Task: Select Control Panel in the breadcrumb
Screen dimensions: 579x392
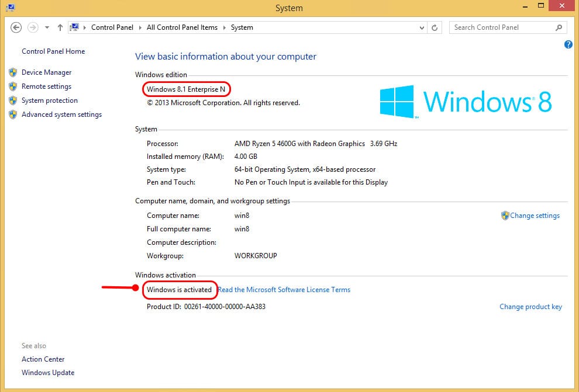Action: click(112, 27)
